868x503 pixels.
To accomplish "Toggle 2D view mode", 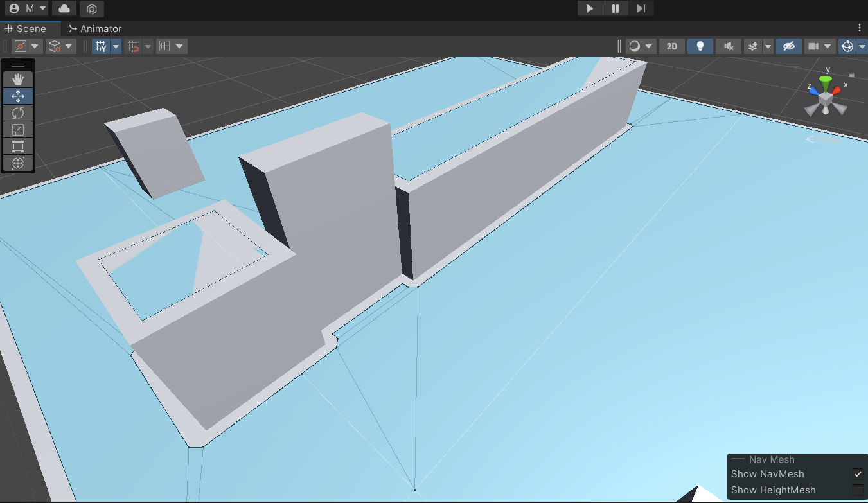I will [x=672, y=46].
